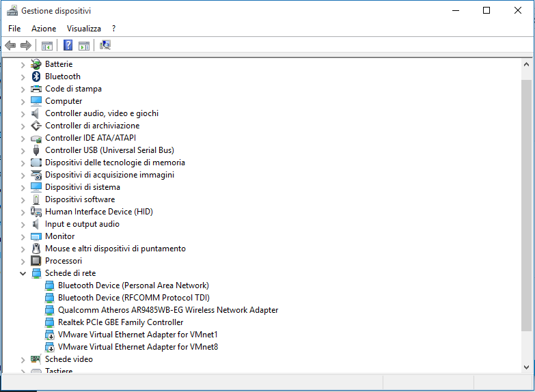
Task: Open the File menu
Action: (x=14, y=29)
